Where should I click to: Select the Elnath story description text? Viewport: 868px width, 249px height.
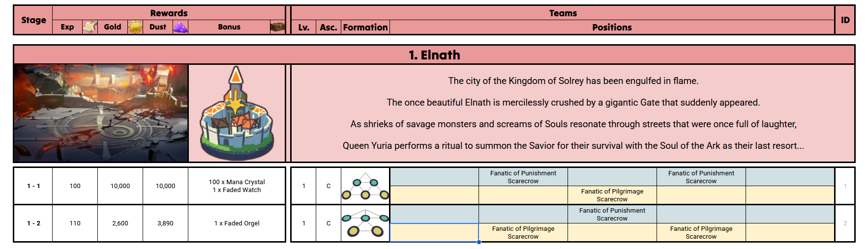point(573,113)
